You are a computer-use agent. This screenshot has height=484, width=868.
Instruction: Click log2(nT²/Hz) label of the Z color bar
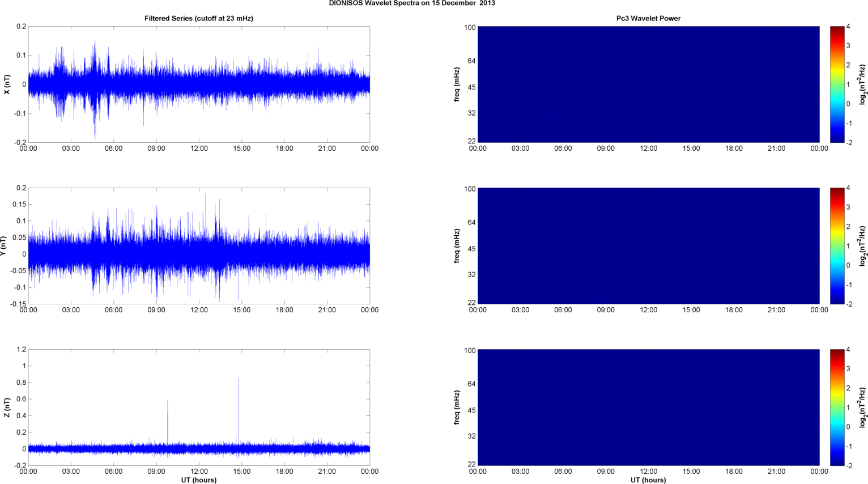point(863,407)
